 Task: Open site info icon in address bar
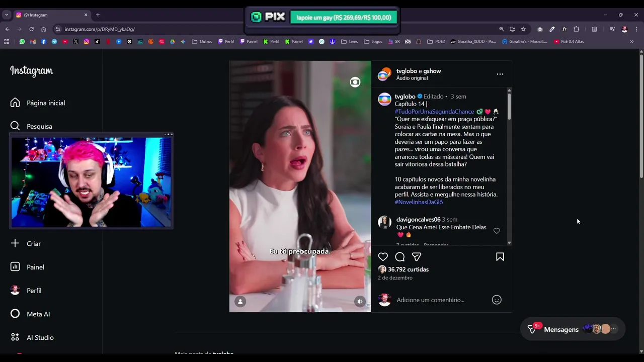point(58,29)
